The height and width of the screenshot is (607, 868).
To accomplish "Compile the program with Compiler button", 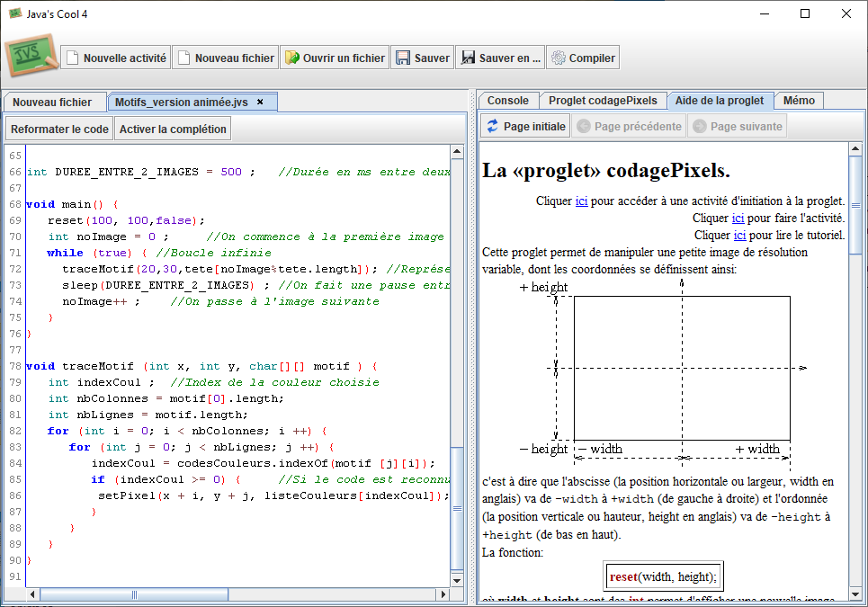I will [x=583, y=58].
